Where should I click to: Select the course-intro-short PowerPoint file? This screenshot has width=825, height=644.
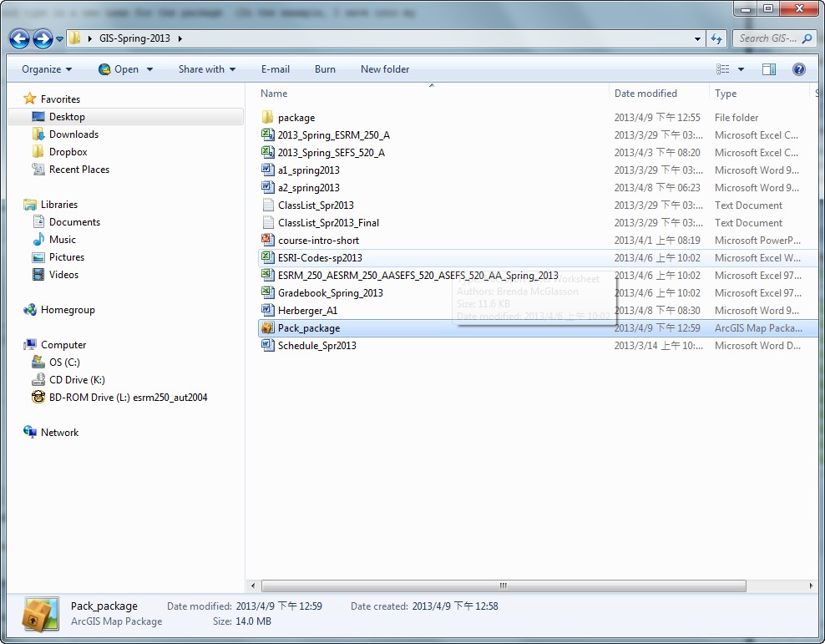(318, 241)
